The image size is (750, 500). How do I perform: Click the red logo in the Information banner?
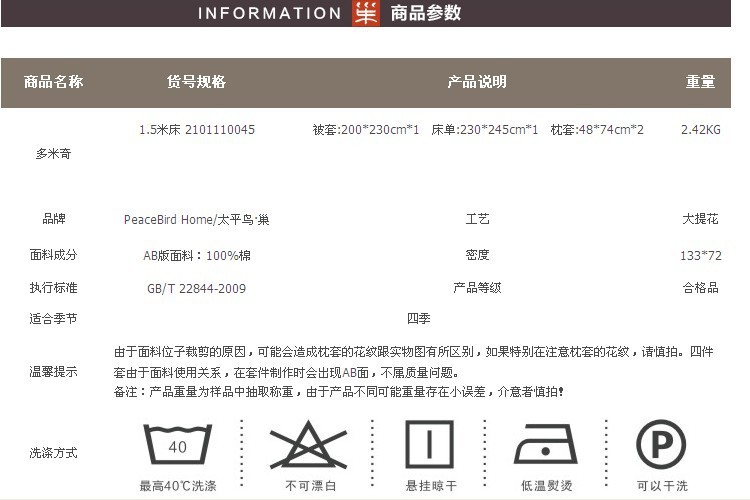[x=366, y=13]
